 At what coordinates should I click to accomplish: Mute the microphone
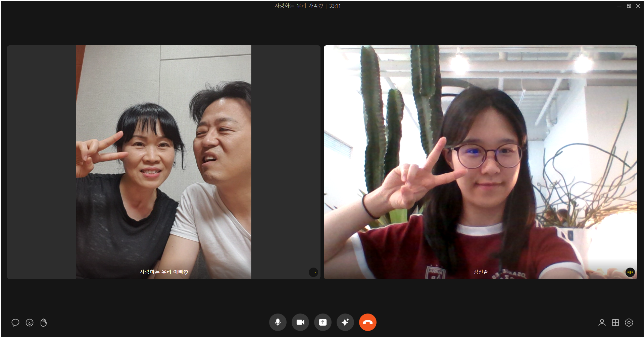[278, 322]
